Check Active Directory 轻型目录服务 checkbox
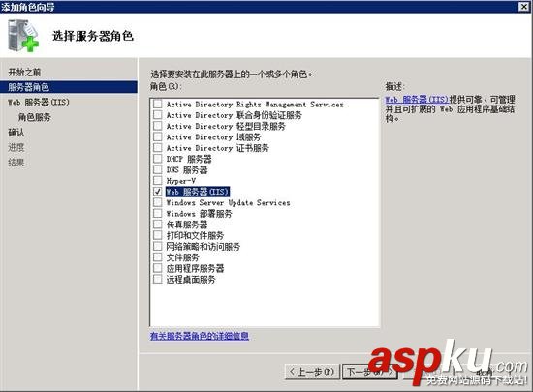 click(x=157, y=126)
